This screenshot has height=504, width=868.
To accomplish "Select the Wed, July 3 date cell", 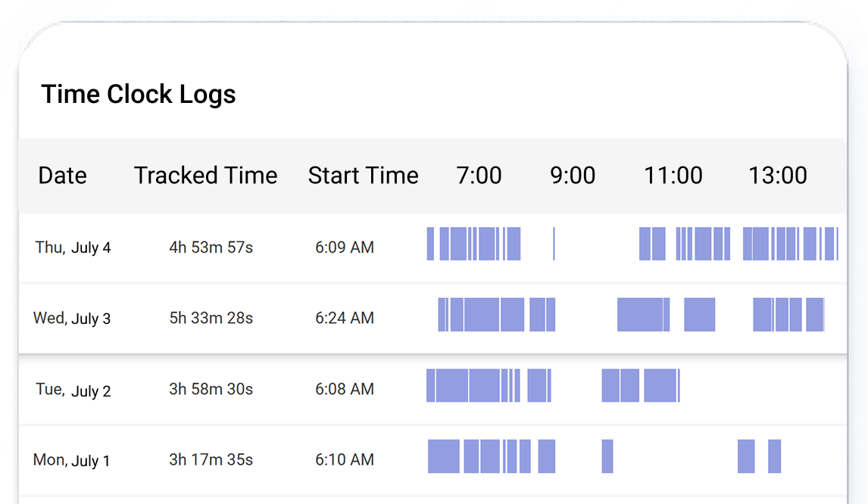I will tap(72, 318).
